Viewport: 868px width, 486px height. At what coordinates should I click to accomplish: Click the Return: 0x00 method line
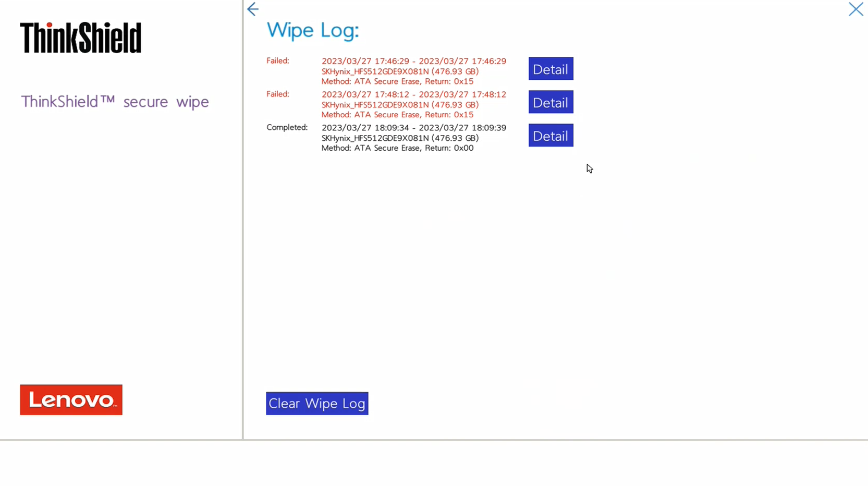pyautogui.click(x=397, y=148)
